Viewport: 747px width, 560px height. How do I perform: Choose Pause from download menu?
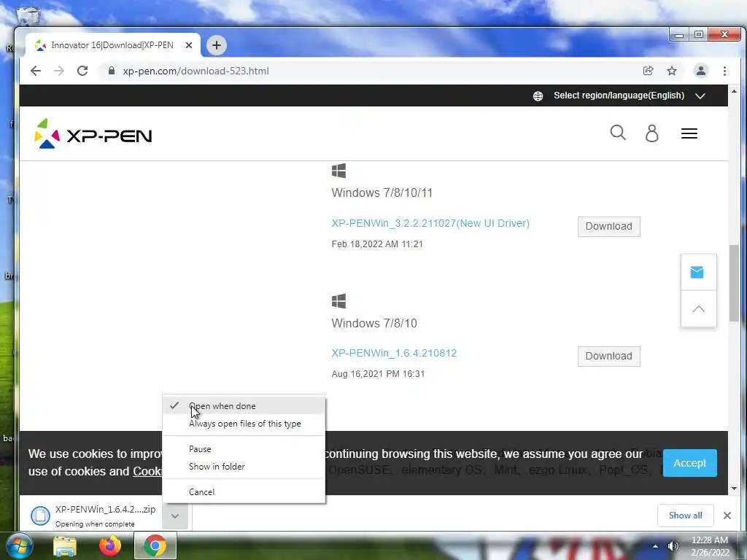coord(244,449)
